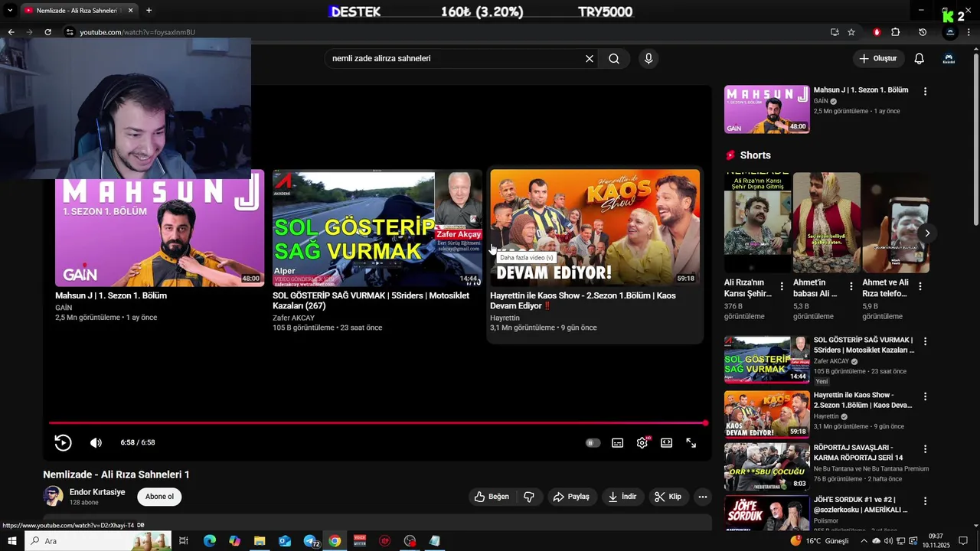Open options for Ahmet'in babası short

tap(851, 286)
